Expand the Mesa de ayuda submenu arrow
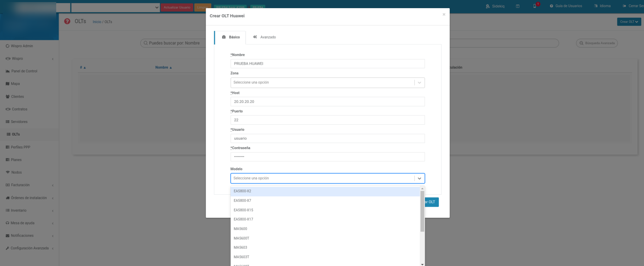 [x=53, y=223]
